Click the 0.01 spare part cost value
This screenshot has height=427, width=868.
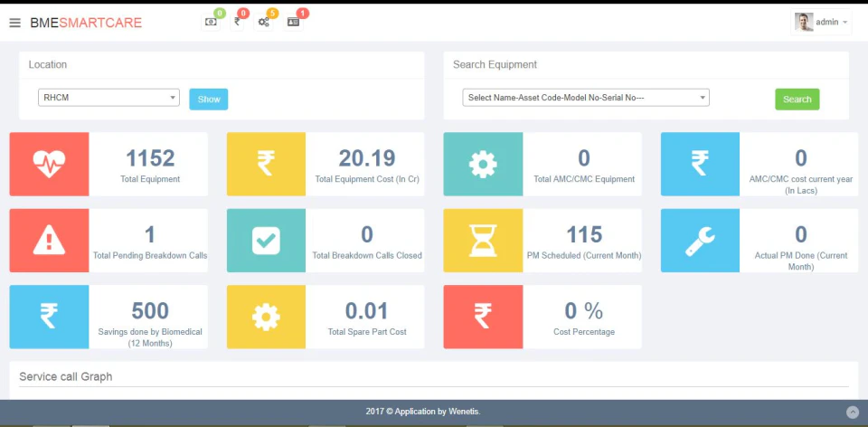tap(367, 312)
